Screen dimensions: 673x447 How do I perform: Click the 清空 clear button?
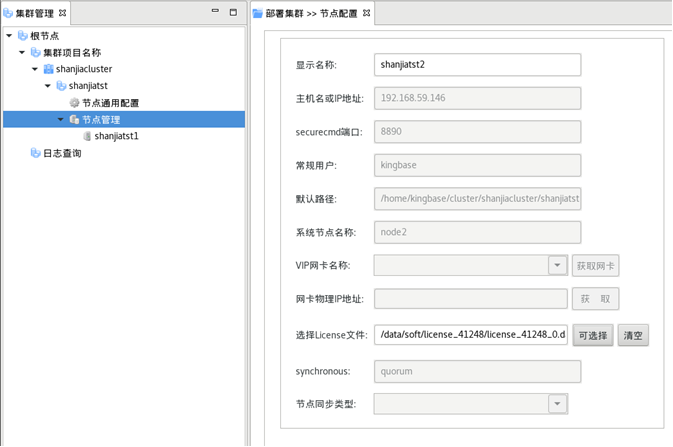(633, 335)
